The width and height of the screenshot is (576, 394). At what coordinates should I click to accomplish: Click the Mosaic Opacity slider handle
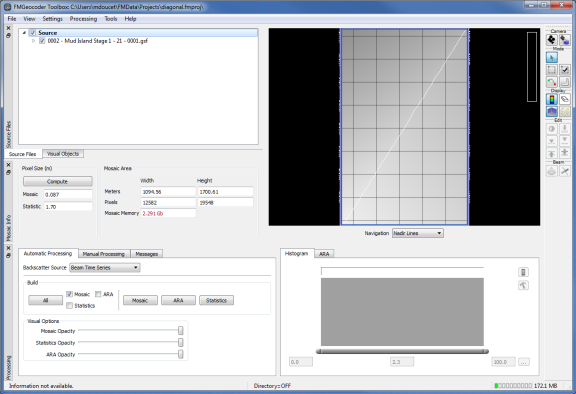click(x=181, y=331)
